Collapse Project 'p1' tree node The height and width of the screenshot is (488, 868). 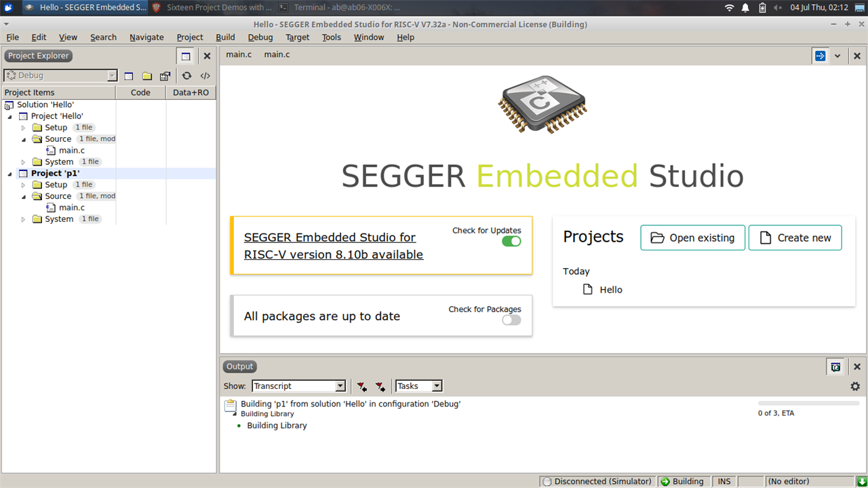9,174
